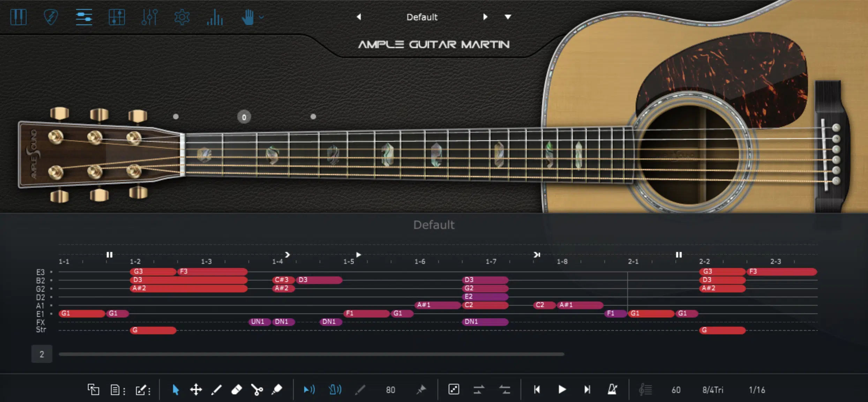Click the right-pointing swap arrows icon
Image resolution: width=868 pixels, height=402 pixels.
[479, 389]
